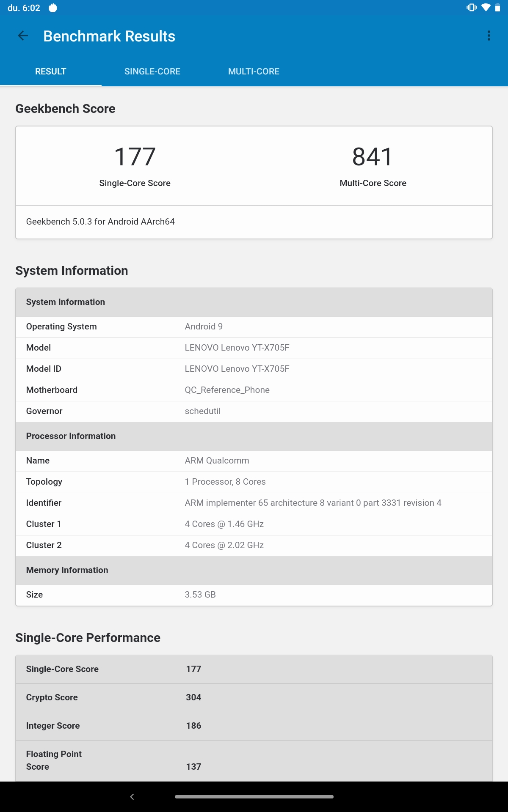Tap the Benchmark Results title
The image size is (508, 812).
109,36
